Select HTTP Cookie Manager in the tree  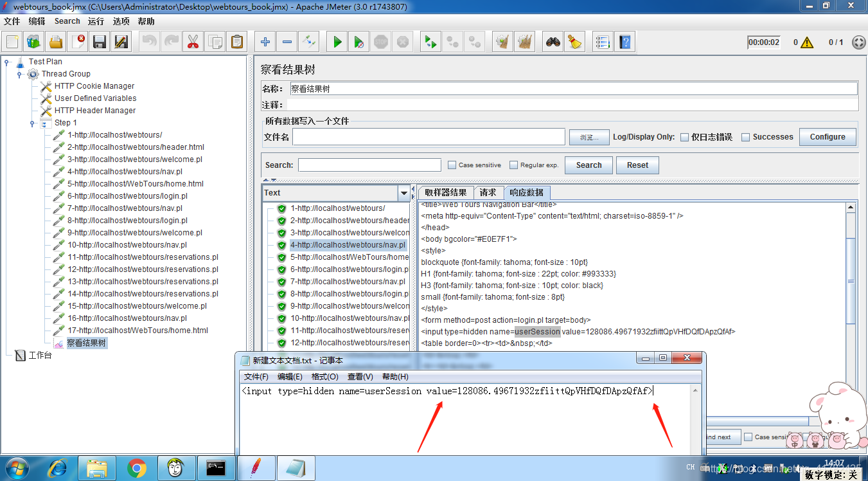point(94,86)
